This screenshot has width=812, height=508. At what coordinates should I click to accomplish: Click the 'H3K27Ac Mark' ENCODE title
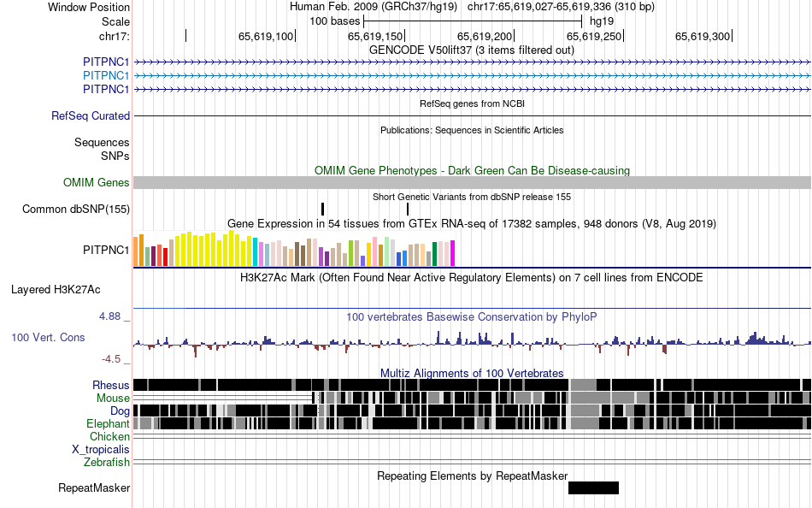pos(472,277)
